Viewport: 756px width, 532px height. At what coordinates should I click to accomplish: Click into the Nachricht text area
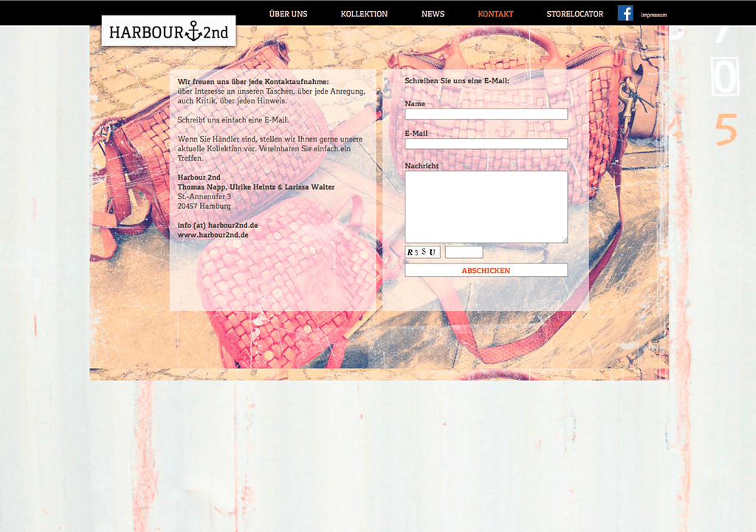coord(486,207)
